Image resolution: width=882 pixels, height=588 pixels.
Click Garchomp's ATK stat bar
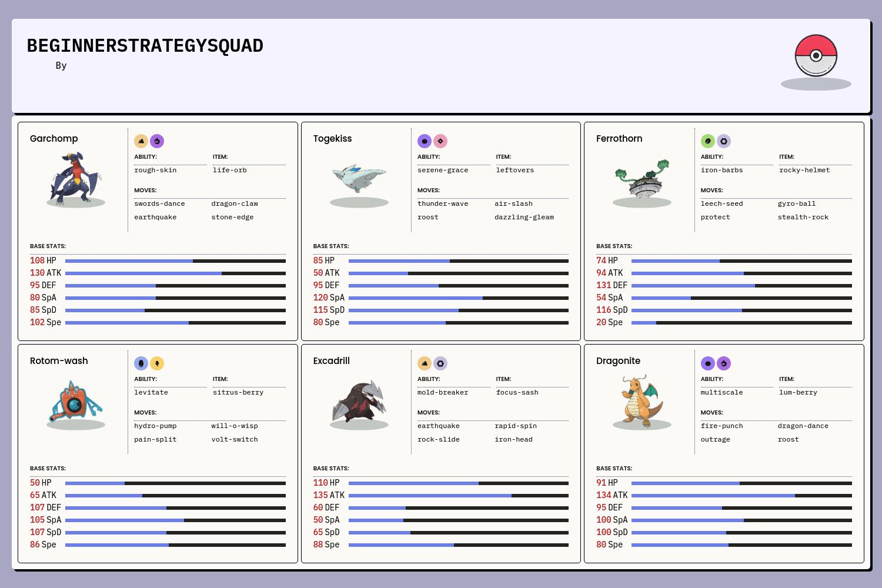pyautogui.click(x=175, y=273)
